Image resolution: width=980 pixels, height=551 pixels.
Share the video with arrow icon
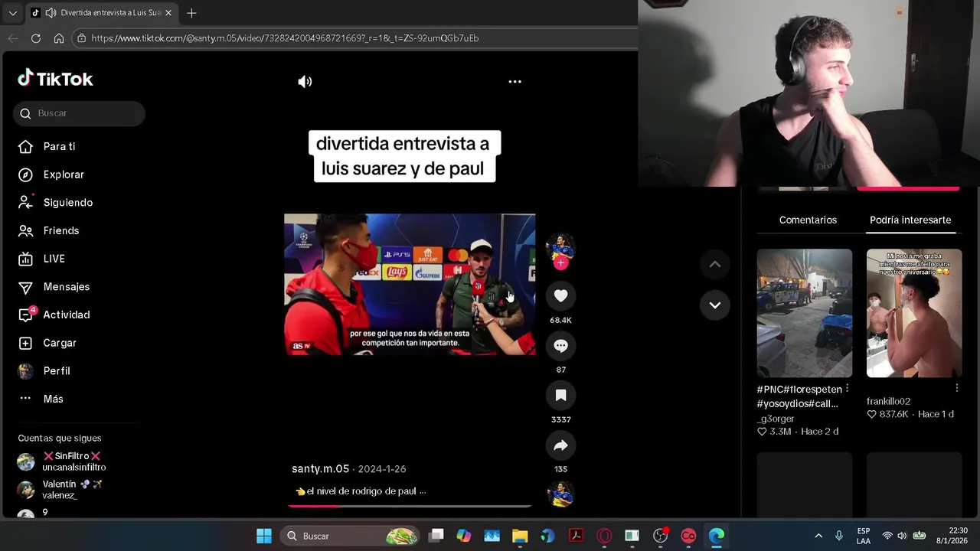pyautogui.click(x=560, y=445)
